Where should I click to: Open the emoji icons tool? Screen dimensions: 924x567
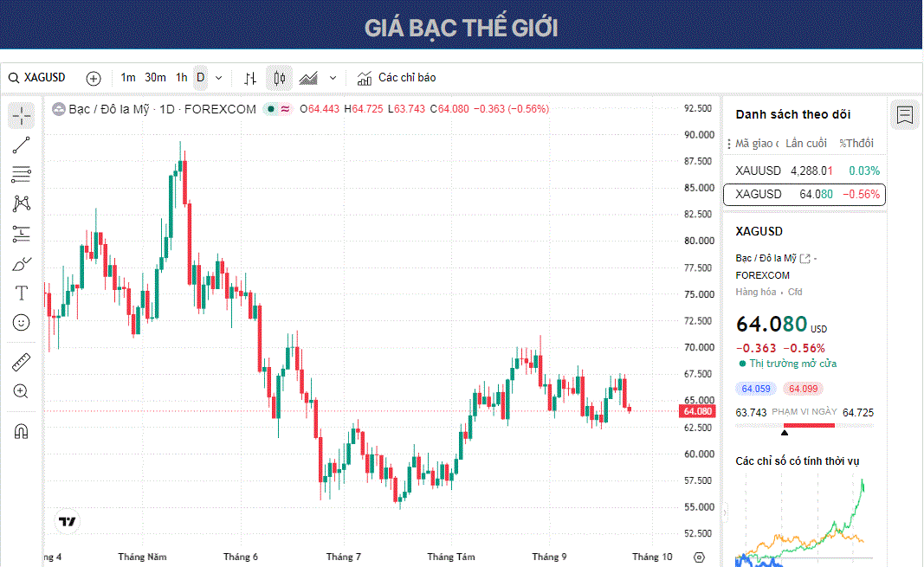pyautogui.click(x=21, y=323)
